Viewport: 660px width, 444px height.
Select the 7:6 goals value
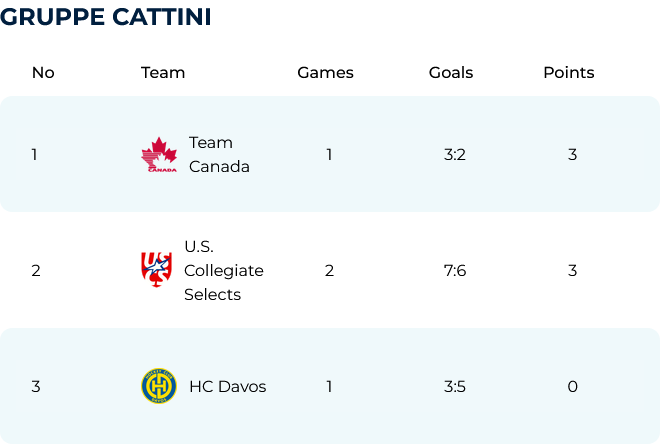point(455,270)
